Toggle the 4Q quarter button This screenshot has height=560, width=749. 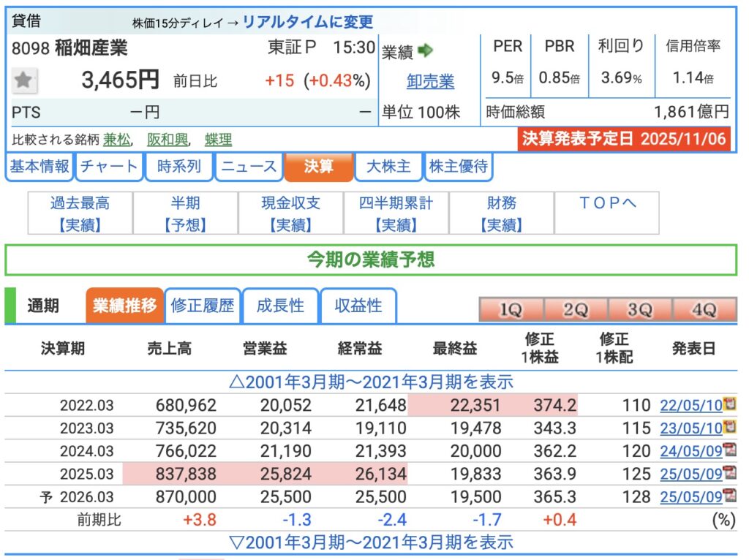tap(704, 309)
